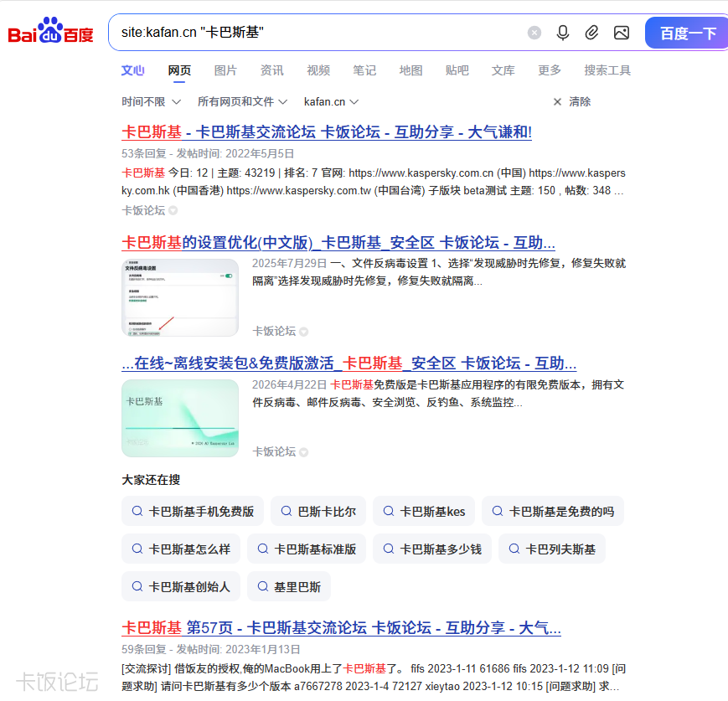Click the settings screenshot thumbnail

click(x=180, y=297)
